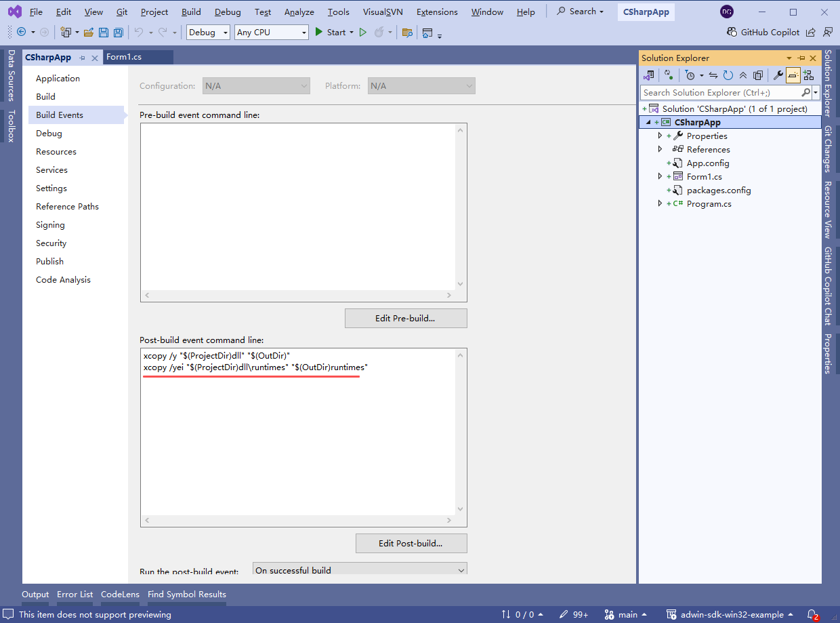
Task: Collapse All nodes in Solution Explorer
Action: (x=742, y=75)
